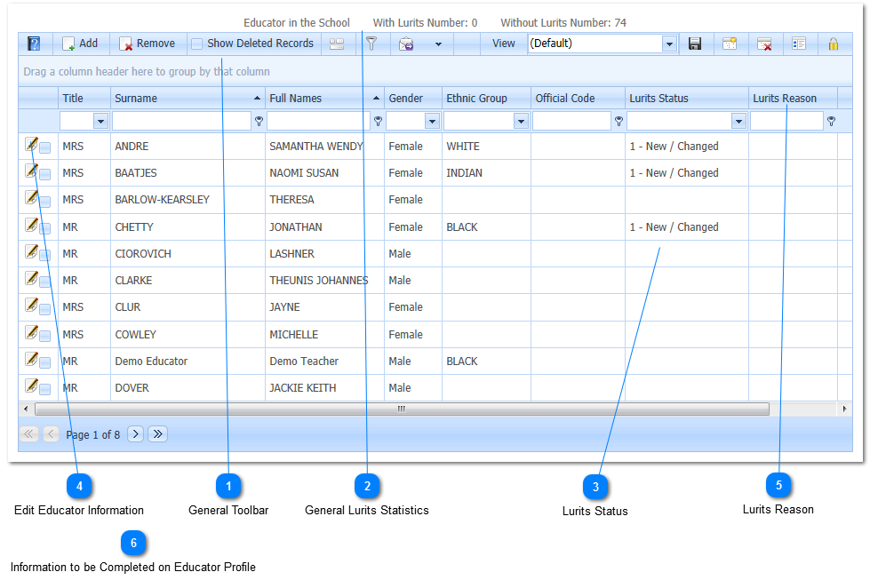
Task: Open the Lurits Status filter dropdown
Action: pyautogui.click(x=738, y=122)
